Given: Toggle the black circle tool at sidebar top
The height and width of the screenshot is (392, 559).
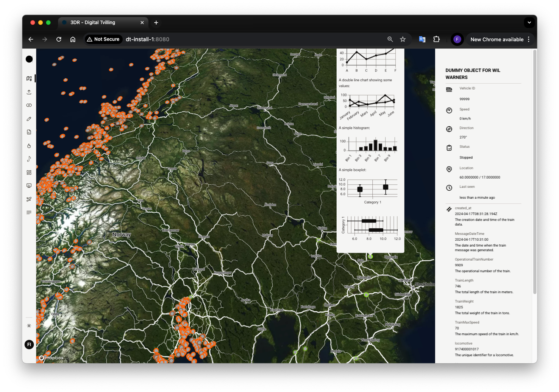Looking at the screenshot, I should pos(29,59).
